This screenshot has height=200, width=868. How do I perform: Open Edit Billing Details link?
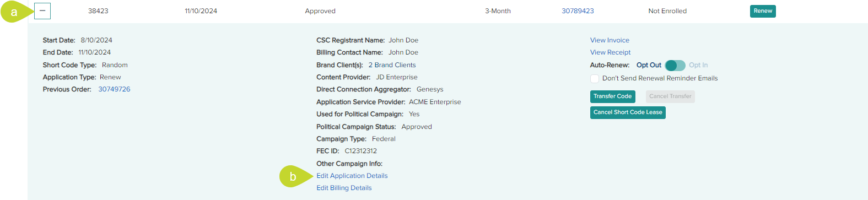coord(344,188)
